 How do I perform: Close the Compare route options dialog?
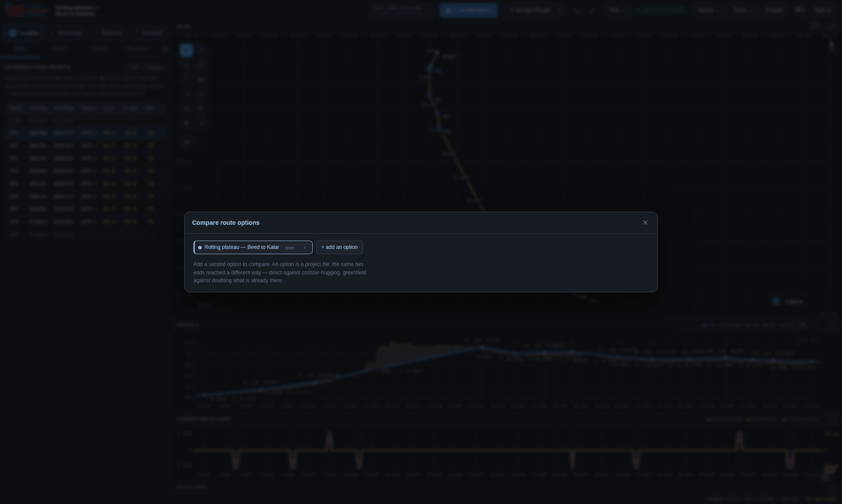tap(645, 223)
